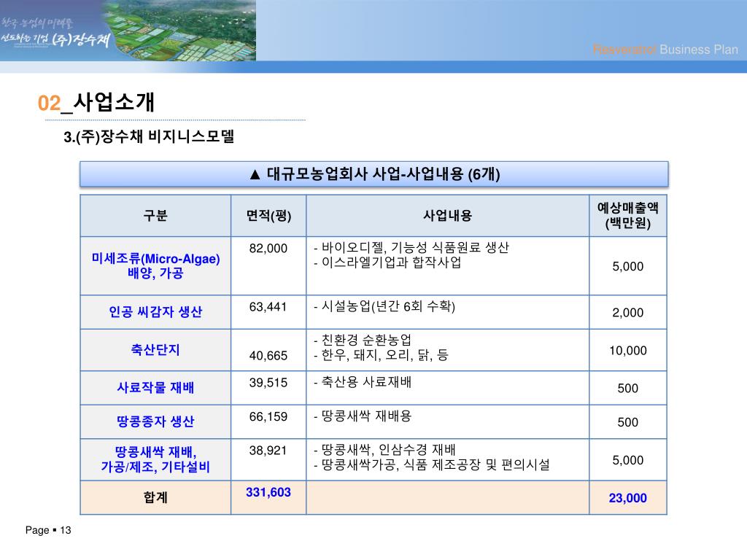Click the 면적(평) column header
This screenshot has height=560, width=747.
tap(268, 216)
